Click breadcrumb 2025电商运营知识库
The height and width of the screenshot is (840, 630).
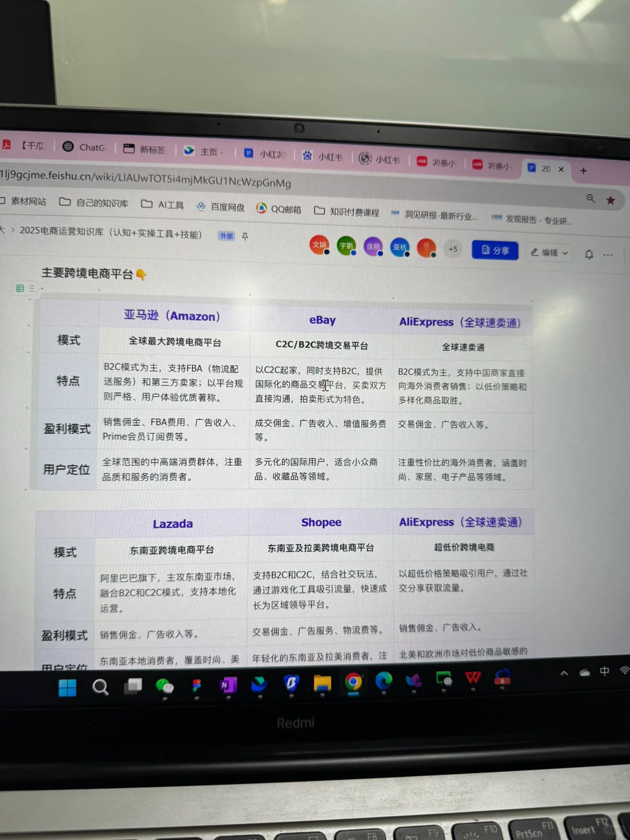click(111, 232)
